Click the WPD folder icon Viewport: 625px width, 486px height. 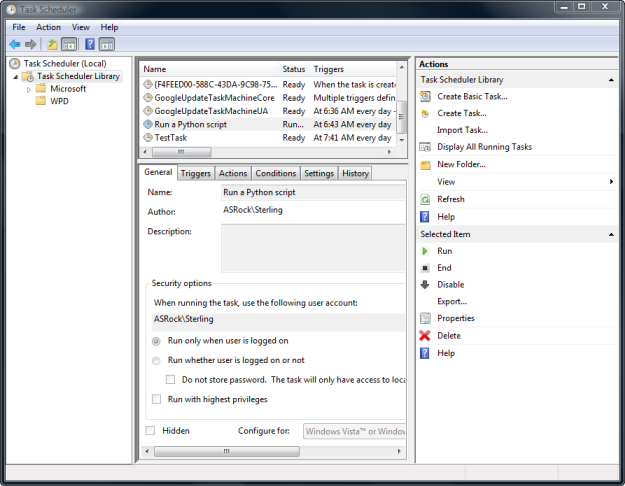pos(41,101)
